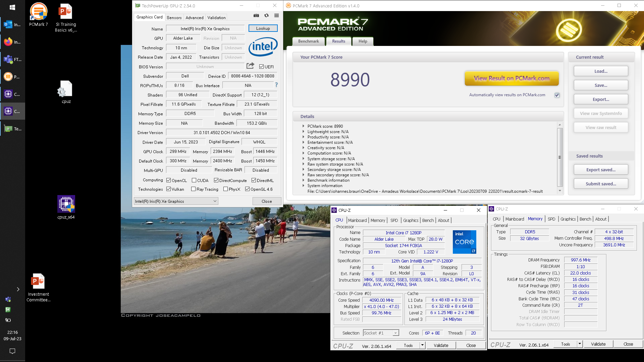Switch to GPU-Z Sensors tab
Viewport: 644px width, 362px height.
tap(174, 17)
